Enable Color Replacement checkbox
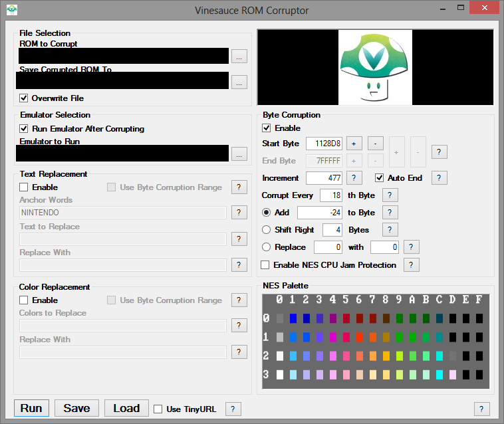 click(24, 300)
